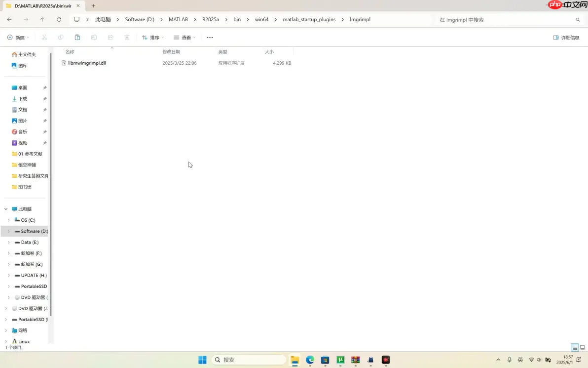Click the Rename icon in the toolbar
This screenshot has width=588, height=368.
click(x=94, y=37)
